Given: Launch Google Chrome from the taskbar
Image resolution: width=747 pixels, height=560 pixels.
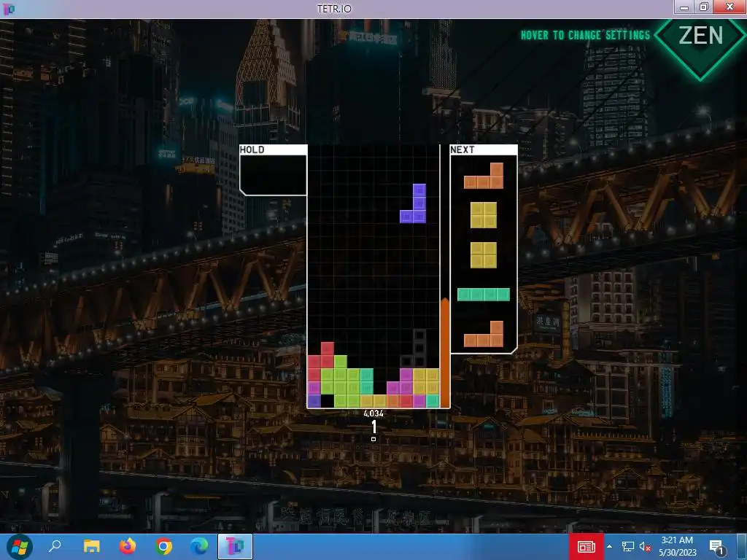Looking at the screenshot, I should pyautogui.click(x=163, y=546).
